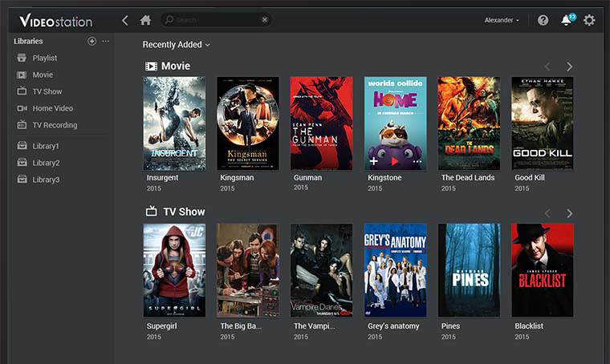The height and width of the screenshot is (364, 610).
Task: Open the Alexander user menu
Action: 502,20
